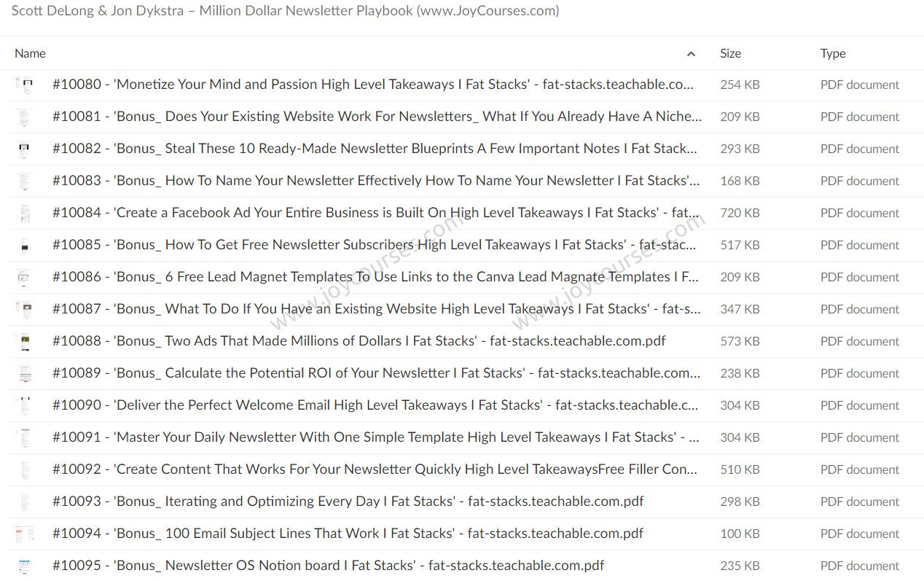Click the PDF thumbnail icon for file #10084
Viewport: 924px width, 581px height.
tap(24, 213)
